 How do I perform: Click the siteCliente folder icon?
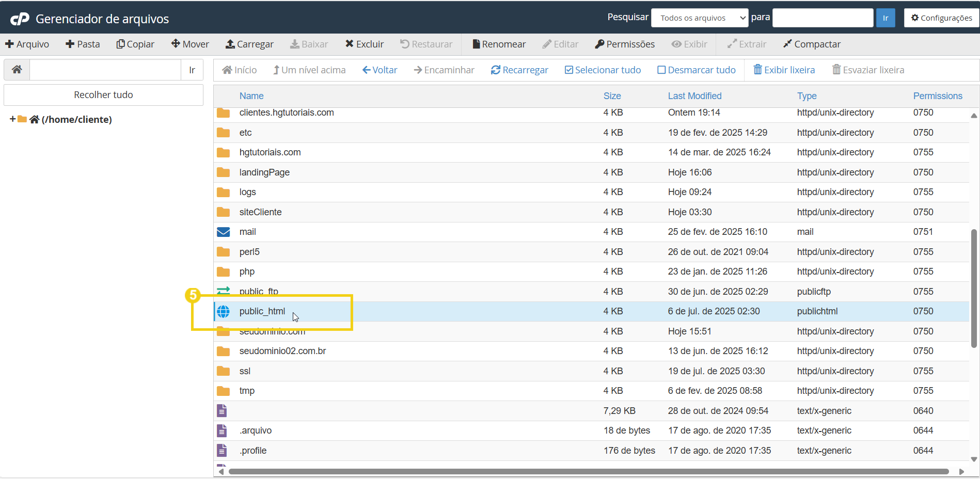coord(223,212)
